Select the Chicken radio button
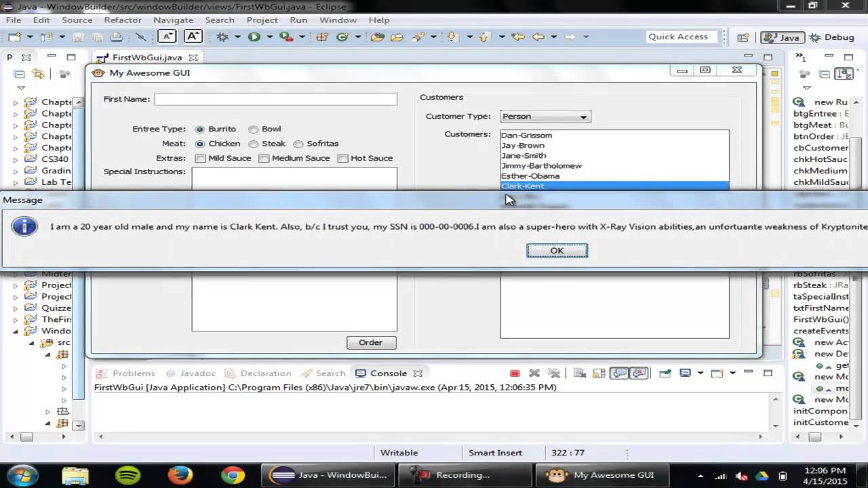868x488 pixels. [200, 144]
